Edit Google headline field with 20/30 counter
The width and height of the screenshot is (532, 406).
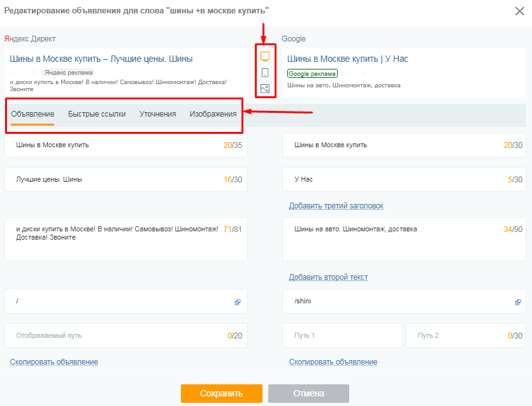pos(404,145)
